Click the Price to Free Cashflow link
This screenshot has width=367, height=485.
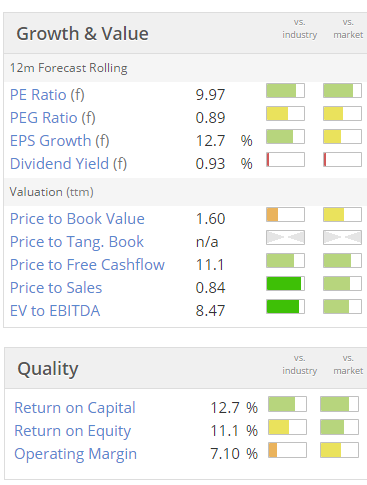click(87, 265)
